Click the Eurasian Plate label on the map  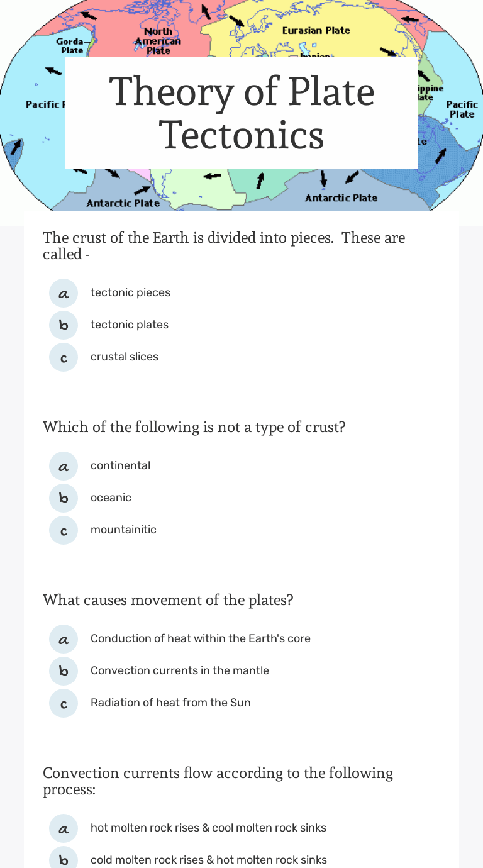coord(316,30)
